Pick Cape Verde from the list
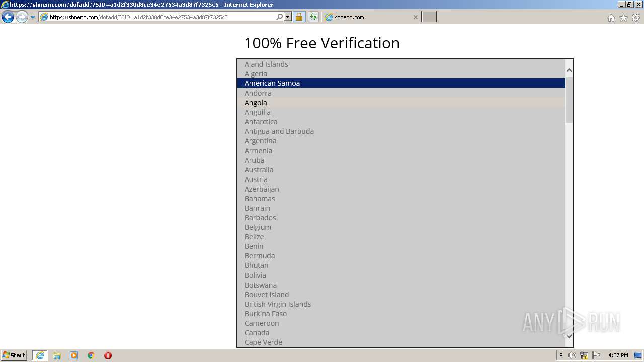Screen dimensions: 644x362 [401, 342]
